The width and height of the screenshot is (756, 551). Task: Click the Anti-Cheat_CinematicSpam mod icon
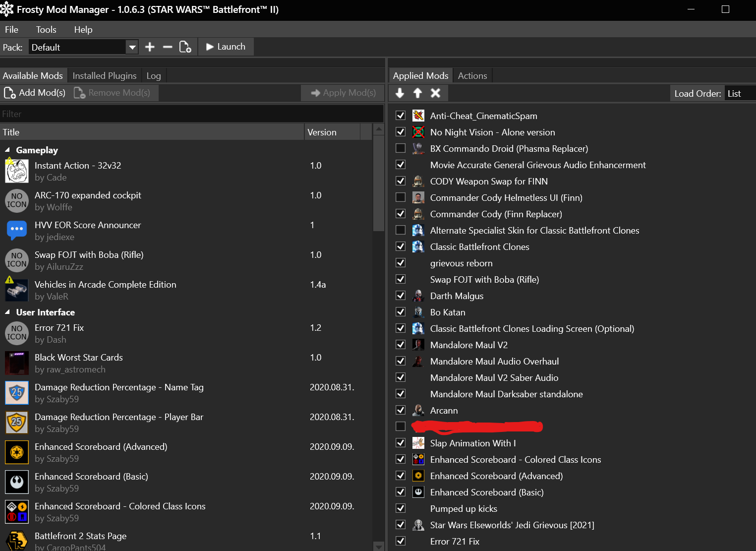[x=418, y=116]
